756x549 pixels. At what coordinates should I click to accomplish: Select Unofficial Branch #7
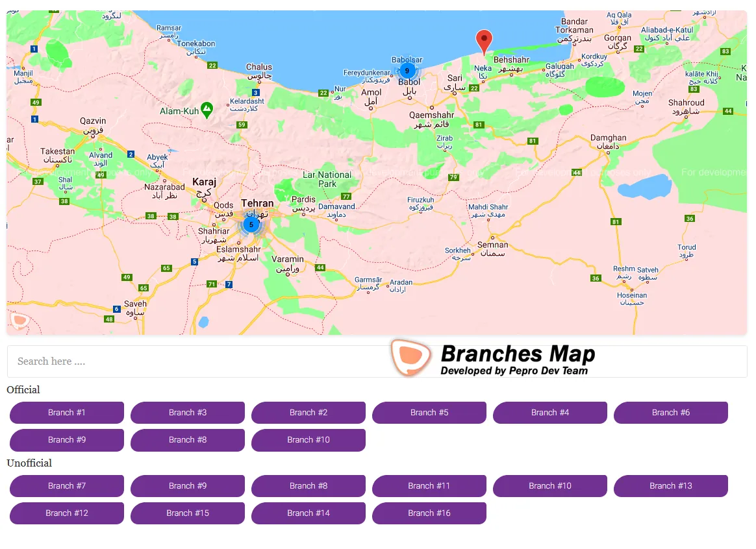[66, 486]
